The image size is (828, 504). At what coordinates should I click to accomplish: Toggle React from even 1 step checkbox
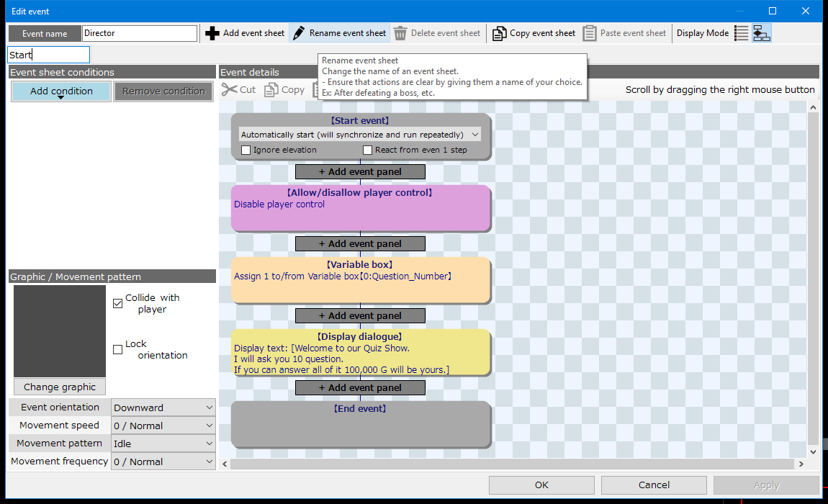click(367, 150)
